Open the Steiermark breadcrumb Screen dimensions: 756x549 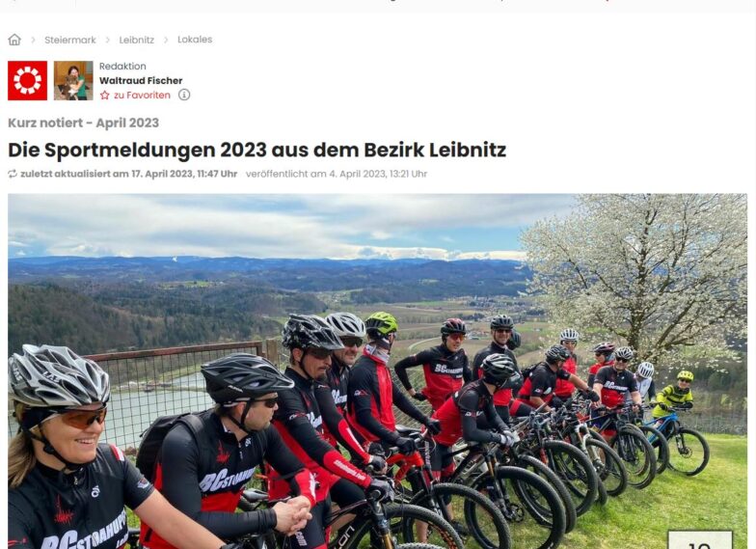[x=70, y=41]
